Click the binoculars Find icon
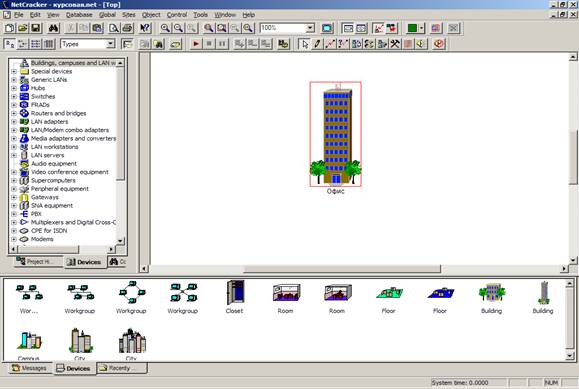This screenshot has width=579, height=389. 54,28
